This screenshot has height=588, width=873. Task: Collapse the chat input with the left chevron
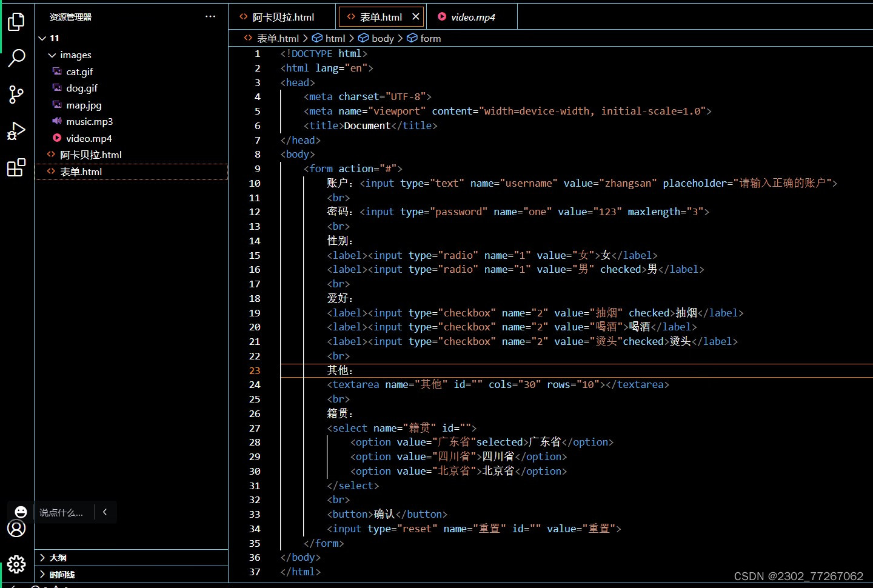click(x=105, y=512)
